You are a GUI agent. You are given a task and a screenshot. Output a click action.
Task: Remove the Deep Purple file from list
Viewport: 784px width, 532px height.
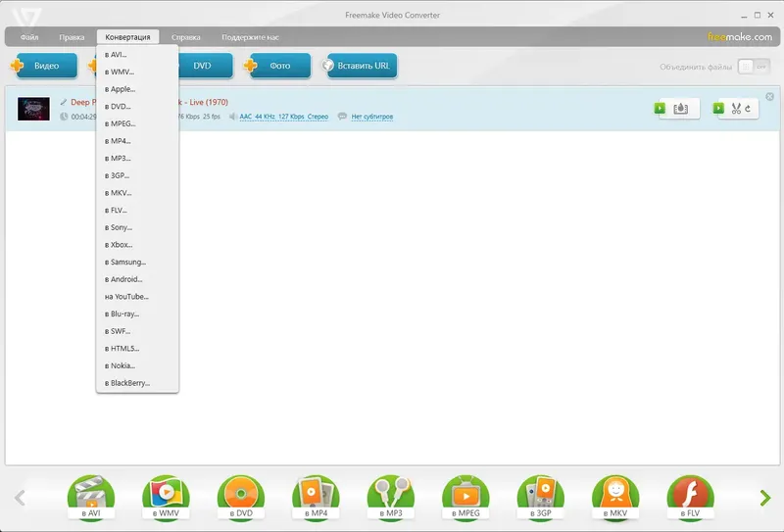770,96
